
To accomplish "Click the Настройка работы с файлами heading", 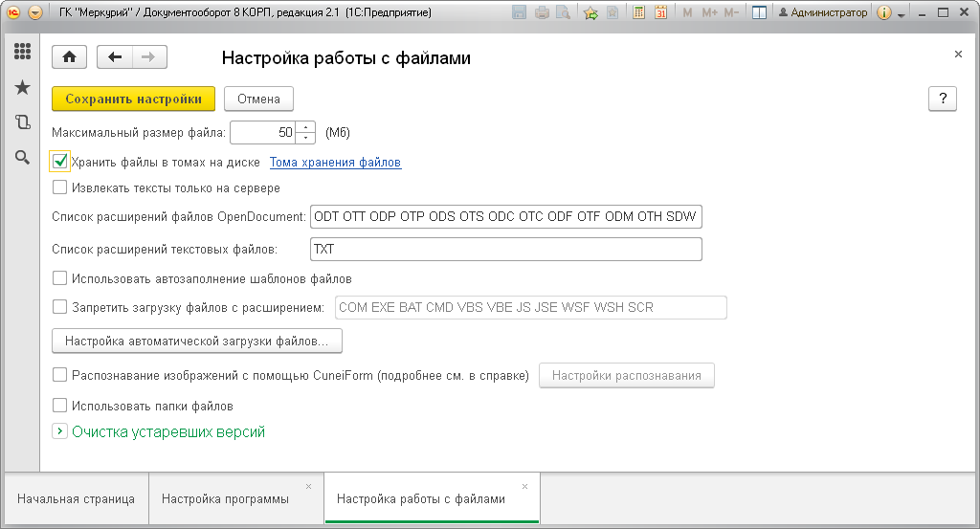I will point(346,58).
